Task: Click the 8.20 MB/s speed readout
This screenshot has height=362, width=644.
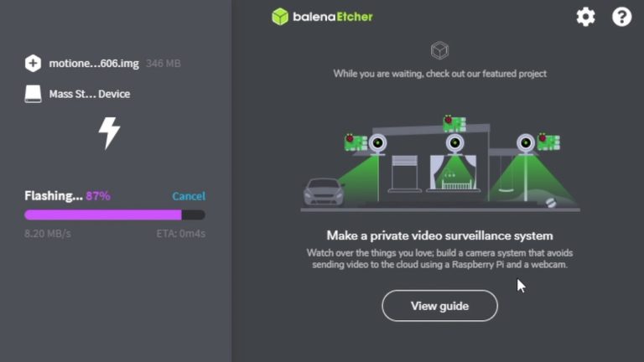Action: 47,234
